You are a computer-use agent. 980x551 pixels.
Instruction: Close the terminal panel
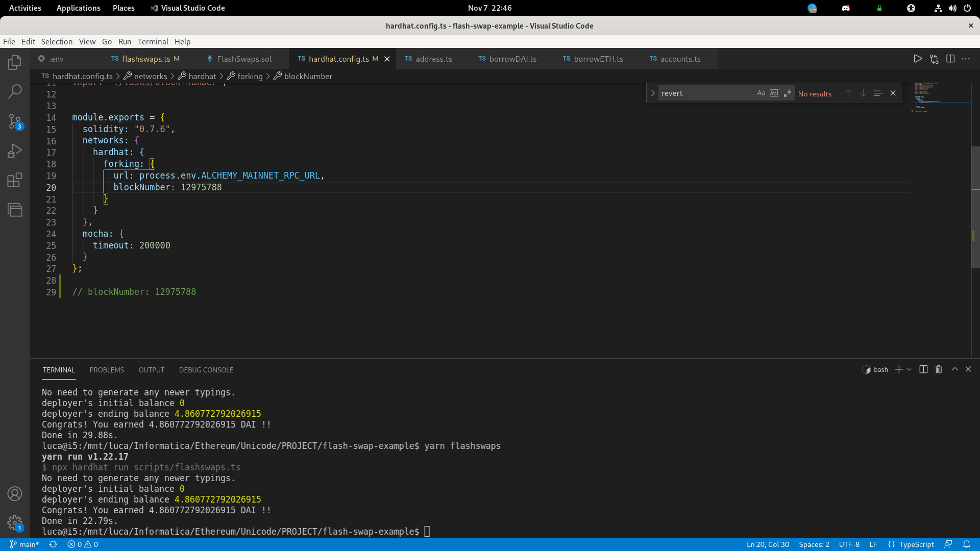pos(968,369)
